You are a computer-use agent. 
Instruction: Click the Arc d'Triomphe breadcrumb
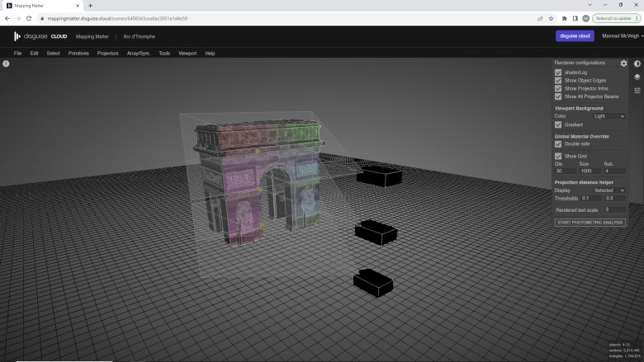pyautogui.click(x=140, y=36)
